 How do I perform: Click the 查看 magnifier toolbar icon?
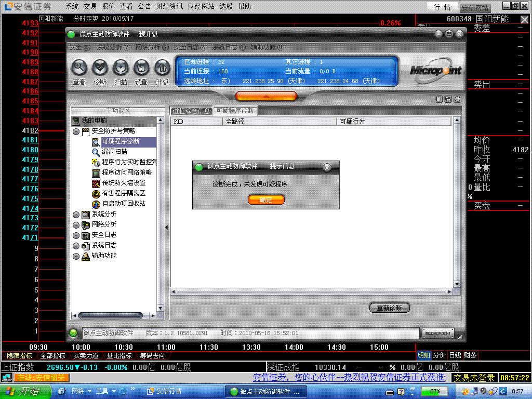(x=79, y=68)
